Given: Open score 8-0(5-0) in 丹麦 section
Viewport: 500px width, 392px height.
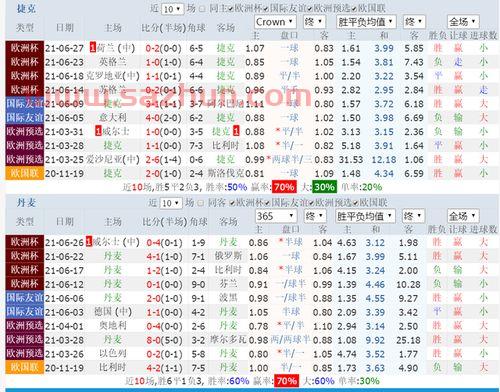Looking at the screenshot, I should coord(165,340).
